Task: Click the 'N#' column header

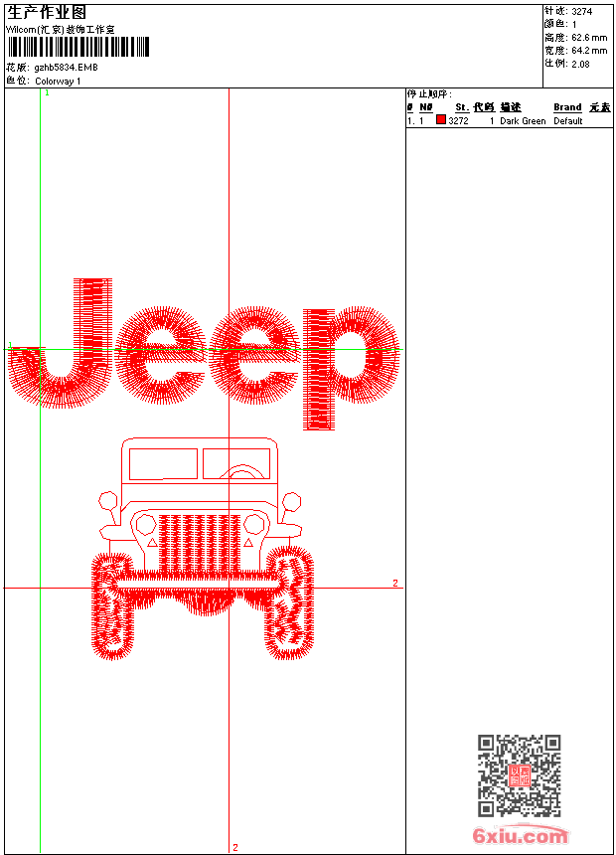Action: [x=426, y=107]
